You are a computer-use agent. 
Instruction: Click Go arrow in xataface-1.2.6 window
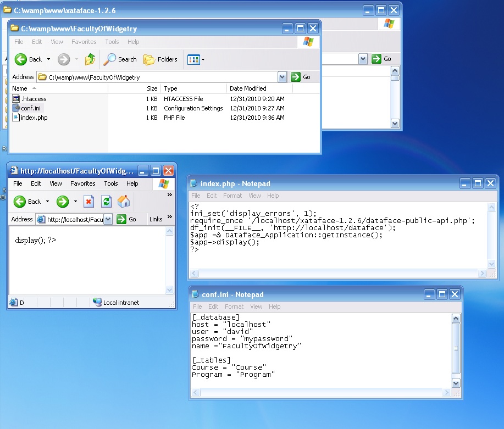click(x=376, y=59)
